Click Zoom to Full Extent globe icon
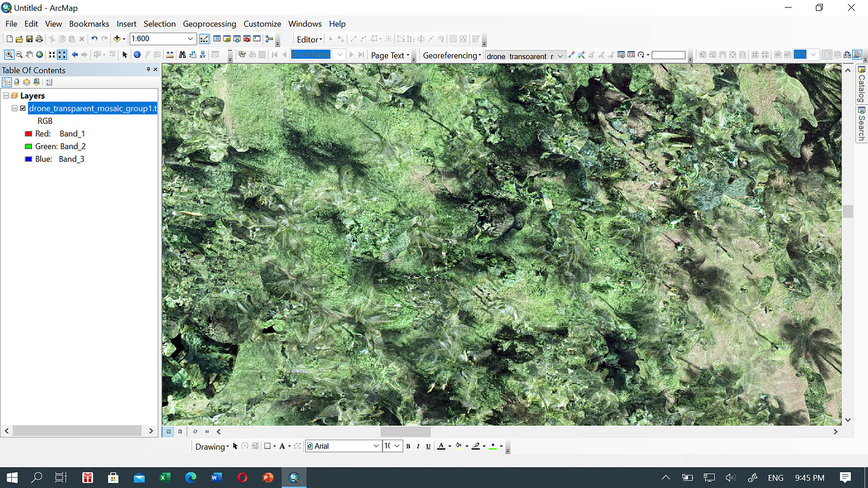Viewport: 868px width, 488px height. (x=39, y=54)
